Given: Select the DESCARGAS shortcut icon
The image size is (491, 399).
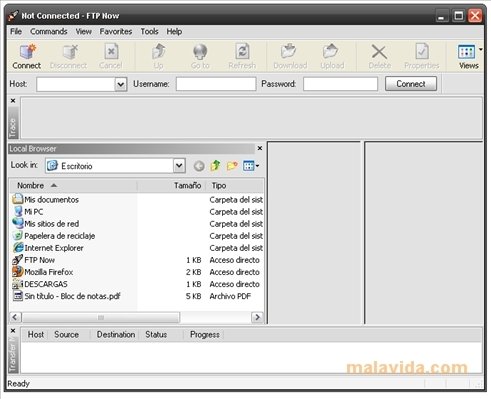Looking at the screenshot, I should [17, 284].
